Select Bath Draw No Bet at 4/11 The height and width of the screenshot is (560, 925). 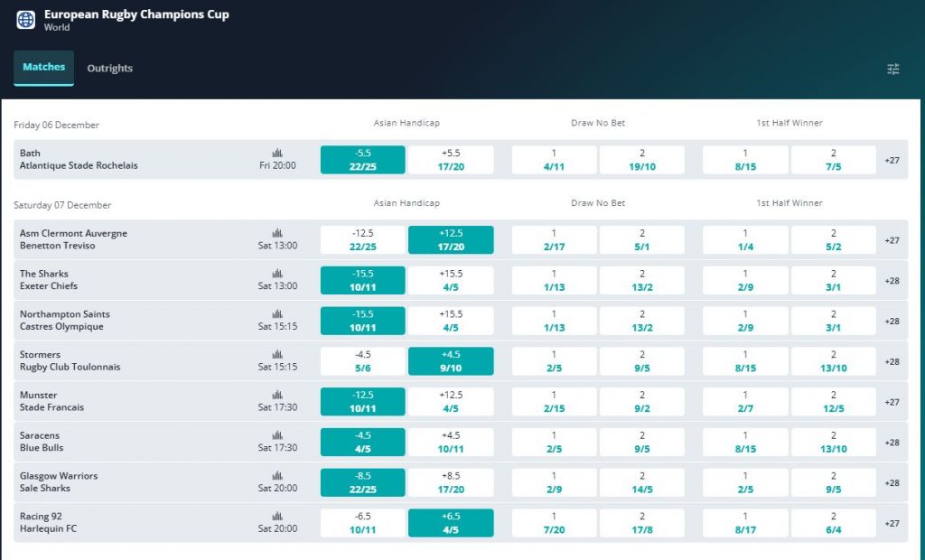554,160
